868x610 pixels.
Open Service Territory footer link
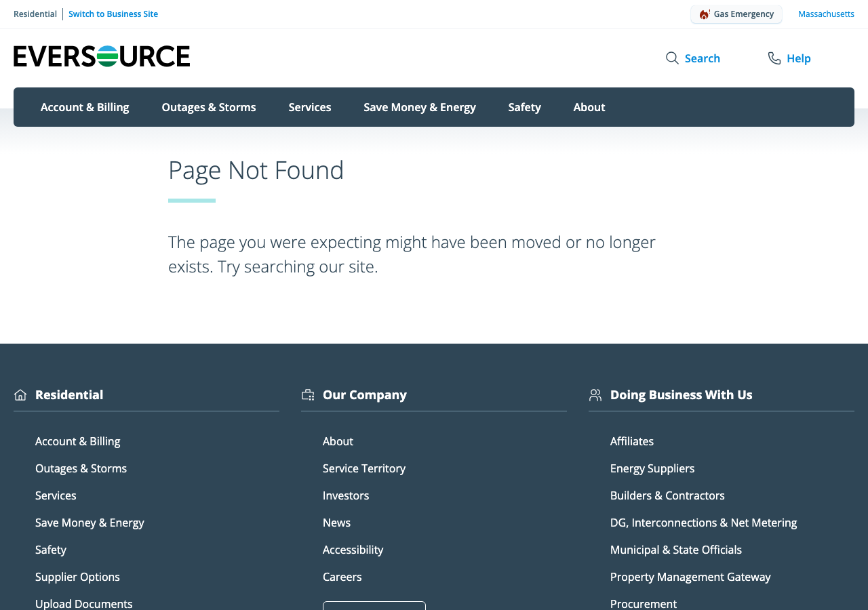[364, 468]
